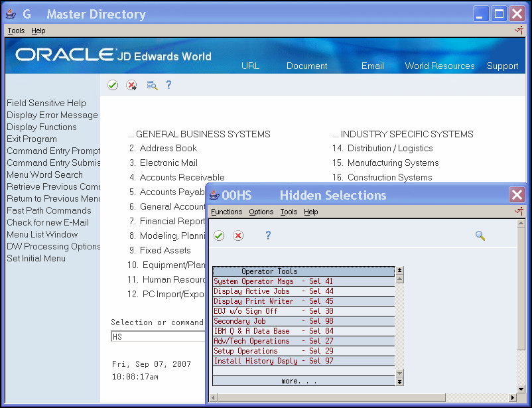Click Display Functions in sidebar
This screenshot has height=408, width=532.
42,127
